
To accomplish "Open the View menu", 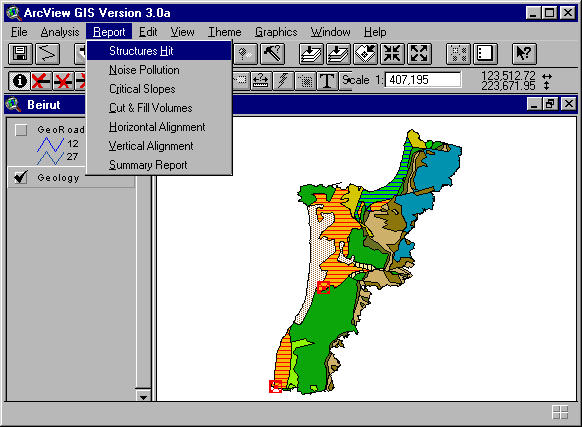I will pos(182,32).
